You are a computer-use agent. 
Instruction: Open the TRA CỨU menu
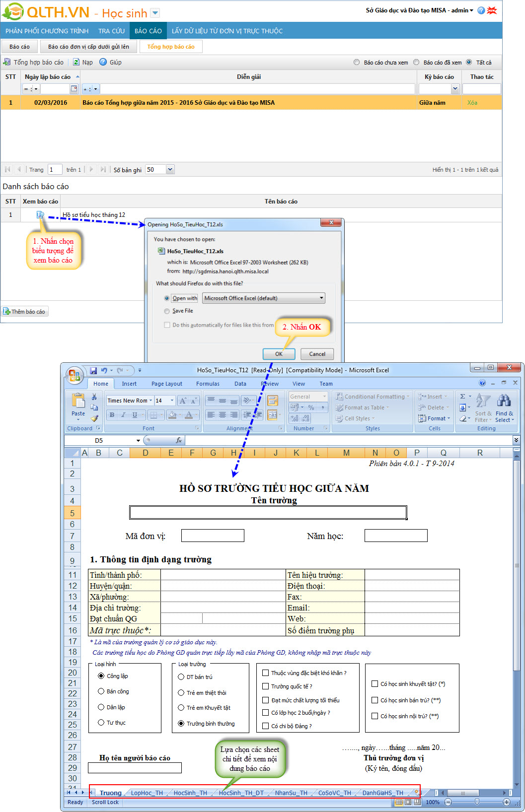pos(111,31)
